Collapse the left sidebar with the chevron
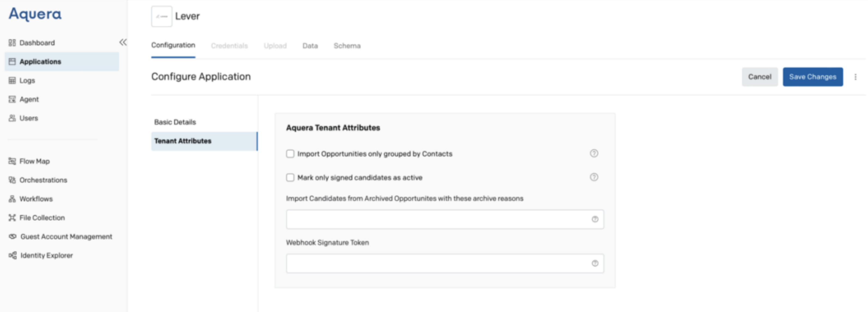The image size is (868, 312). tap(123, 42)
